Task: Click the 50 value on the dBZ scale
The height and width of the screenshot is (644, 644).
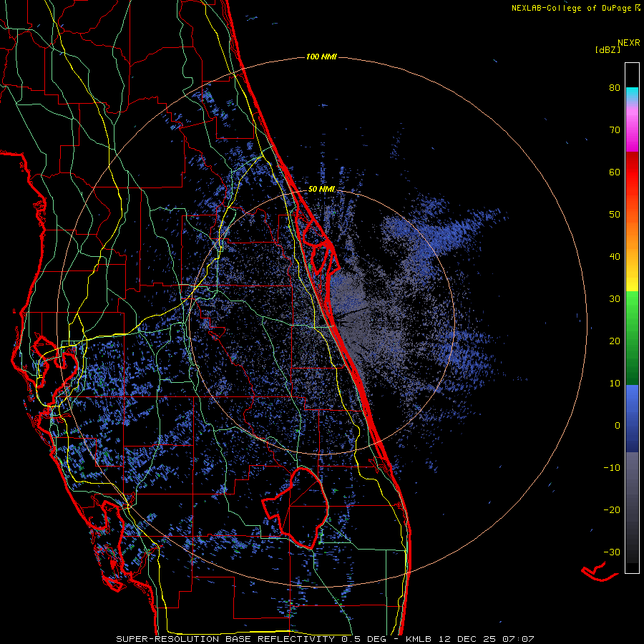Action: [615, 215]
